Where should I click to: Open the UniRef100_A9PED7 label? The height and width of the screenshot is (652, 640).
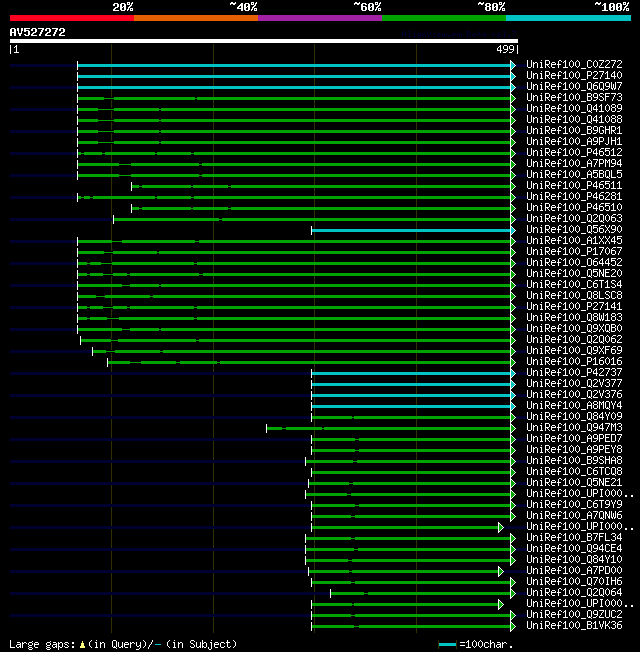pyautogui.click(x=574, y=439)
